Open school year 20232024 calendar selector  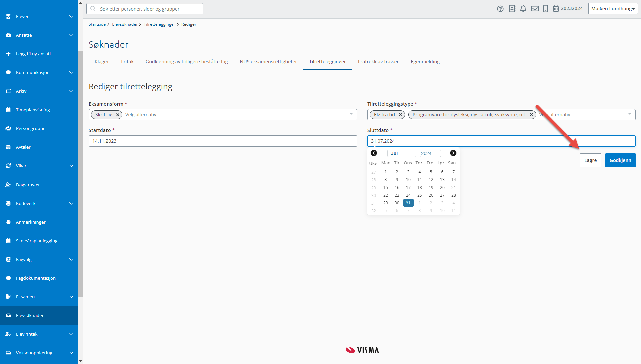[x=568, y=9]
